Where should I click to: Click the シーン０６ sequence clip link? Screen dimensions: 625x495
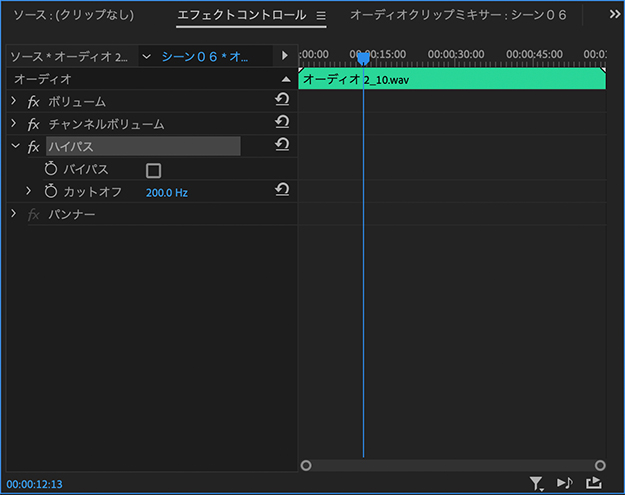204,56
